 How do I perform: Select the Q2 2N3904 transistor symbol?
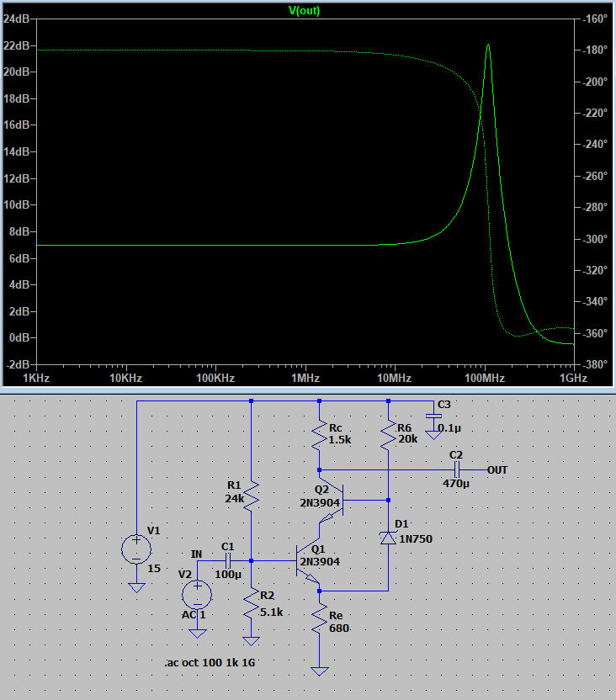click(328, 497)
